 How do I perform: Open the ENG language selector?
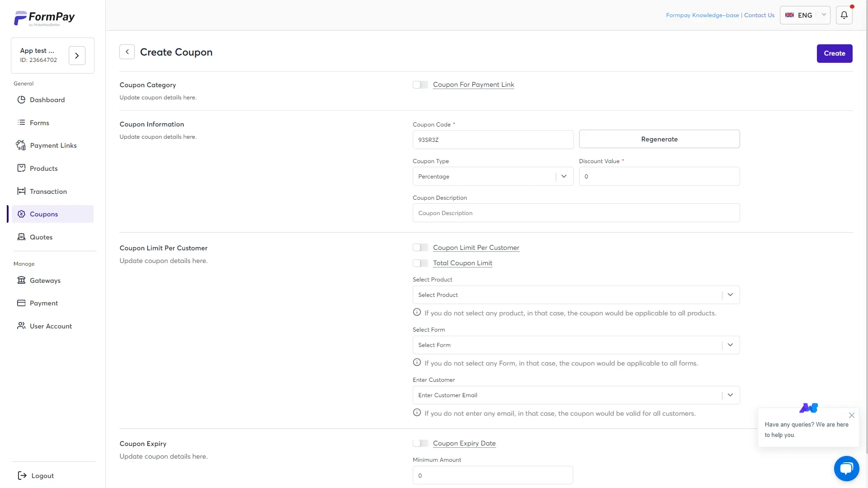[805, 15]
